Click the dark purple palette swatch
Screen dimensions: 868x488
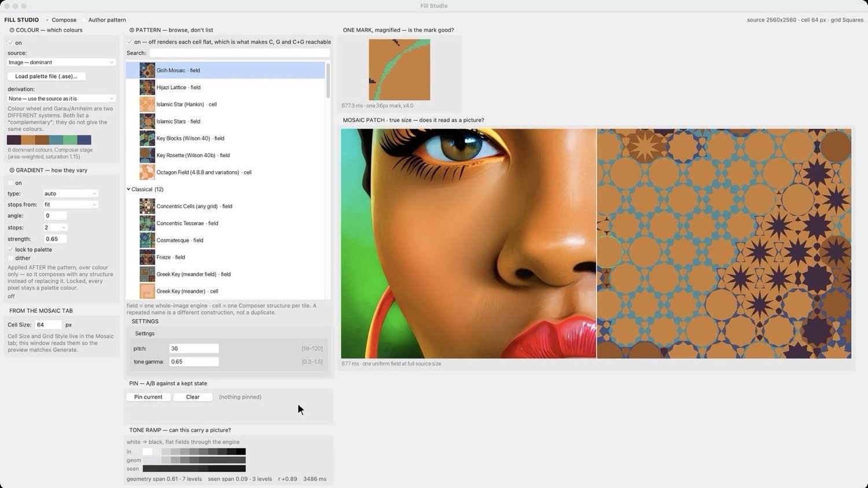coord(14,140)
